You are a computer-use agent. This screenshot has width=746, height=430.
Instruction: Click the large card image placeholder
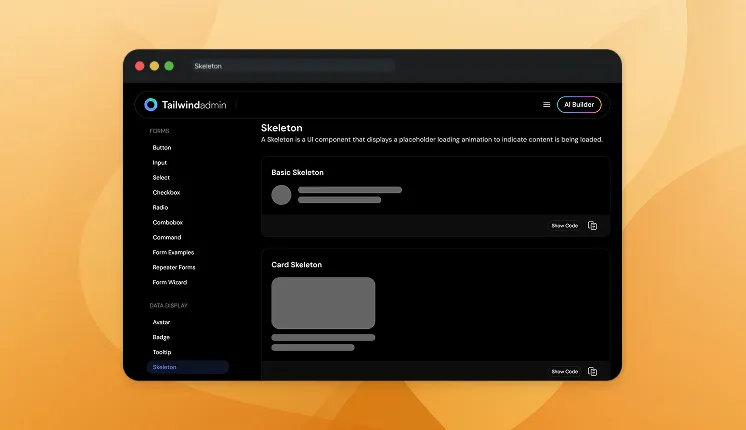323,303
